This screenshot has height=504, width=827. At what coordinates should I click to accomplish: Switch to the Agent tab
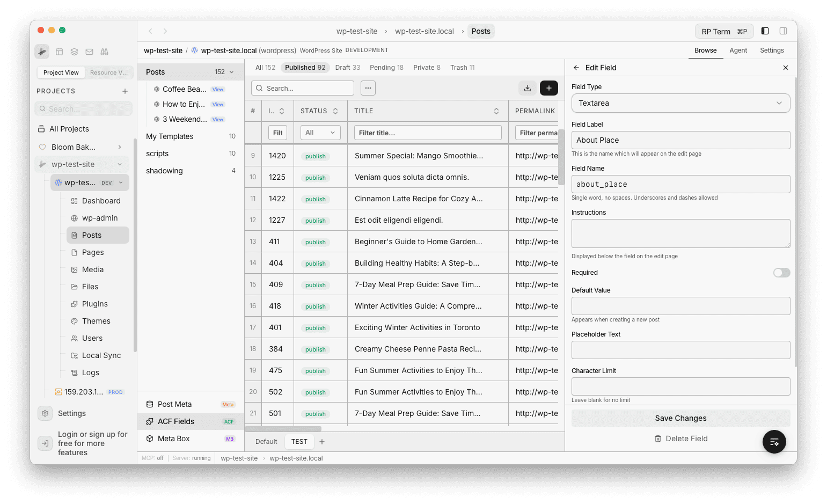(738, 50)
